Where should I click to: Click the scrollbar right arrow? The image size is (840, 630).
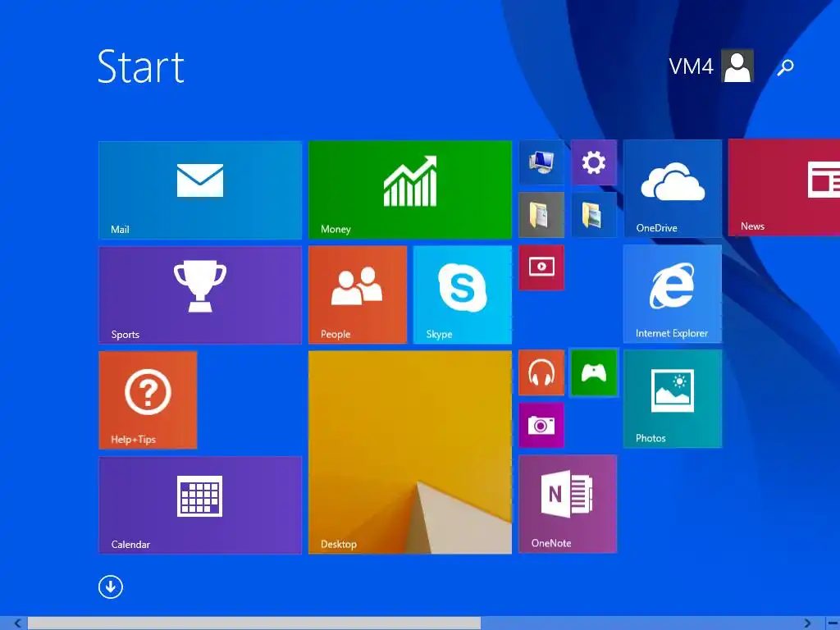click(807, 623)
